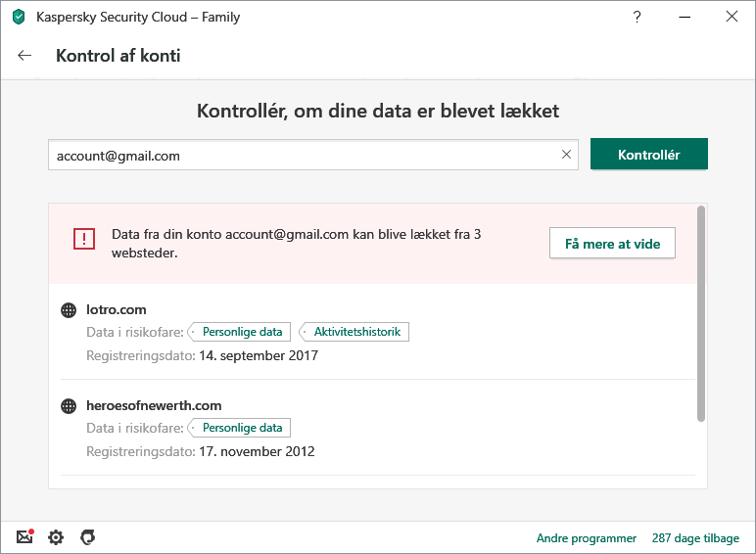This screenshot has height=554, width=756.
Task: Open help via question mark icon
Action: (638, 17)
